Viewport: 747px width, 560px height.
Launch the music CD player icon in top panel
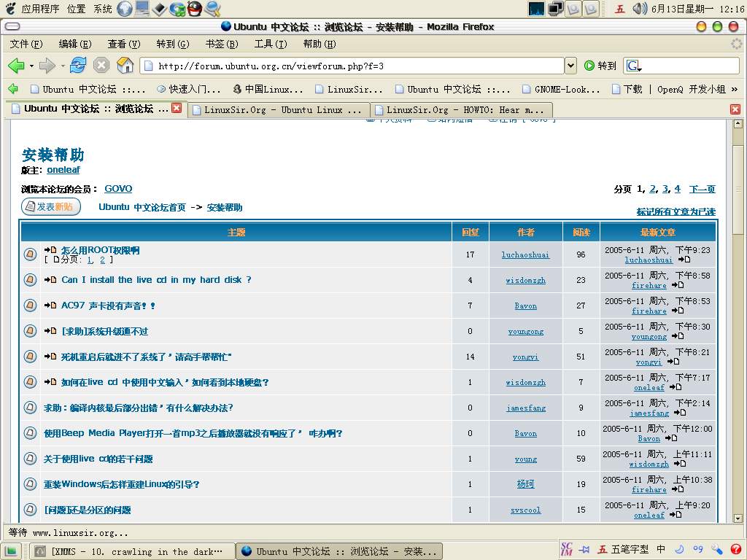[x=177, y=9]
